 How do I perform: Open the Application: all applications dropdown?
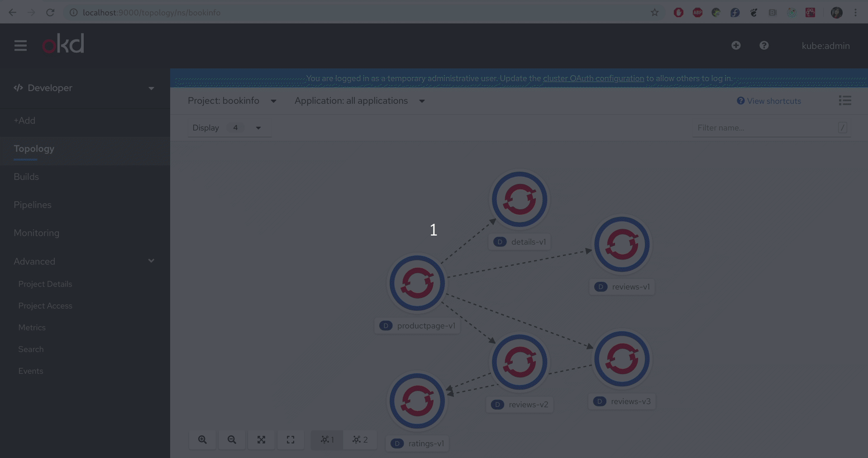click(x=360, y=101)
